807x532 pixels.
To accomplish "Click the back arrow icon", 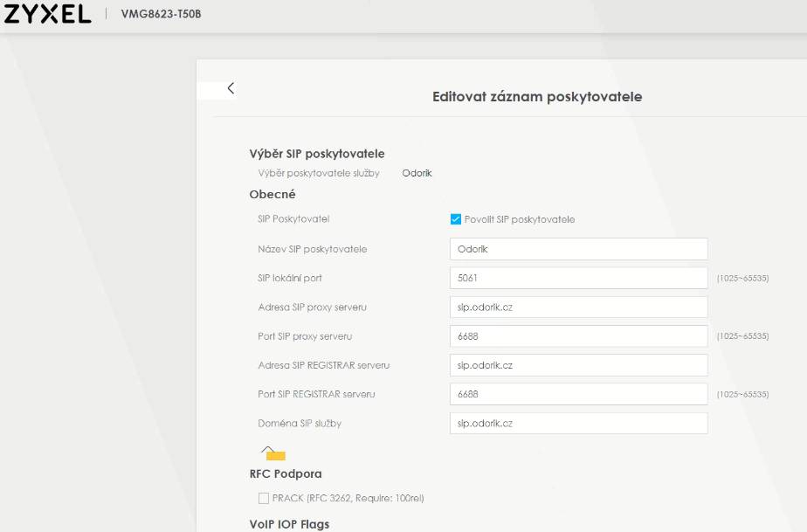I will click(x=231, y=88).
